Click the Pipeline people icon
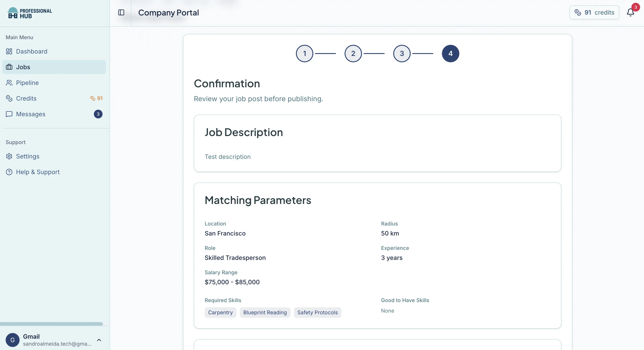This screenshot has height=350, width=644. point(9,83)
